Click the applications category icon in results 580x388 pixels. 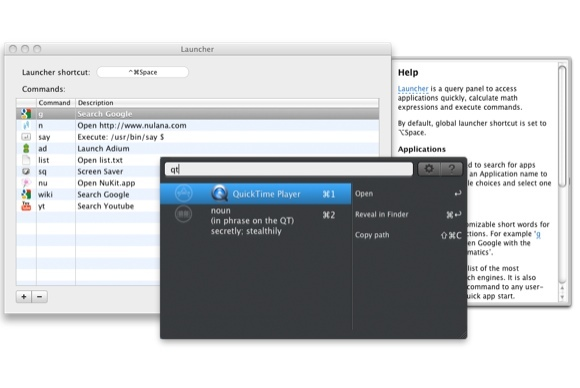tap(183, 193)
